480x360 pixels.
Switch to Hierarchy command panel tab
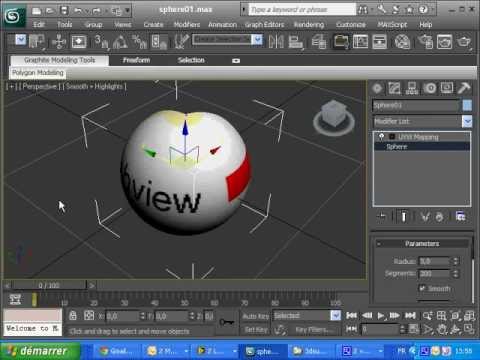click(x=412, y=88)
